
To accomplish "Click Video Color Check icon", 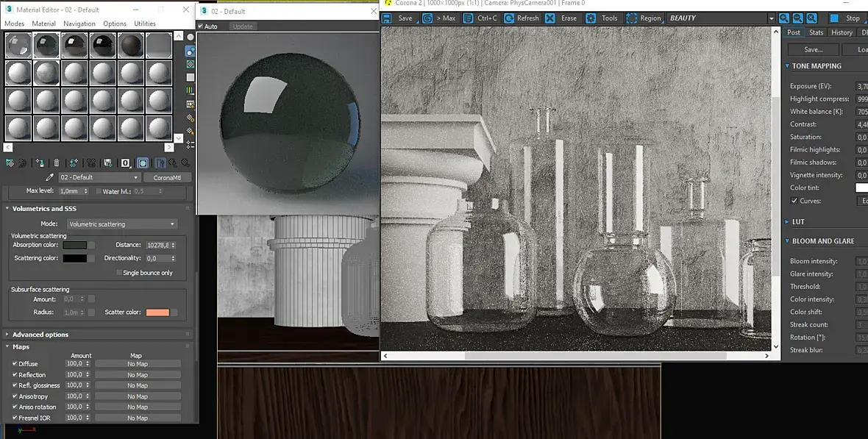I will [191, 90].
